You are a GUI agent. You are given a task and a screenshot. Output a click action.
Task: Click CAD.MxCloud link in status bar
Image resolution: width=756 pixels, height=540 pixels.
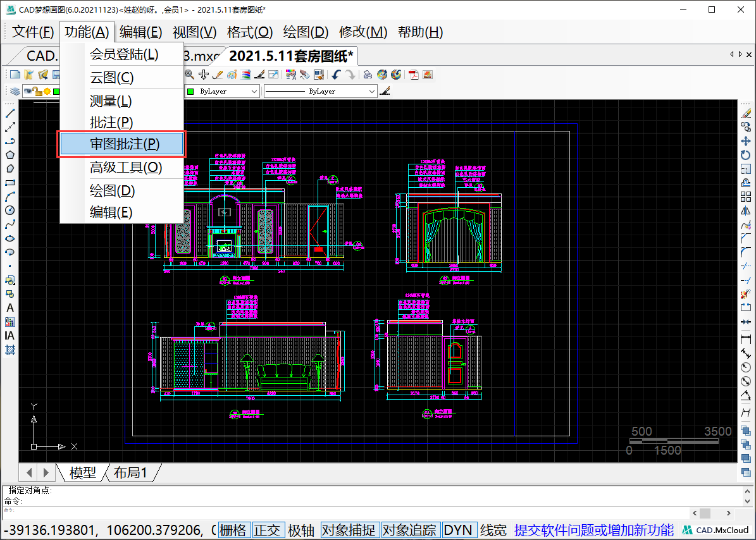pos(716,531)
